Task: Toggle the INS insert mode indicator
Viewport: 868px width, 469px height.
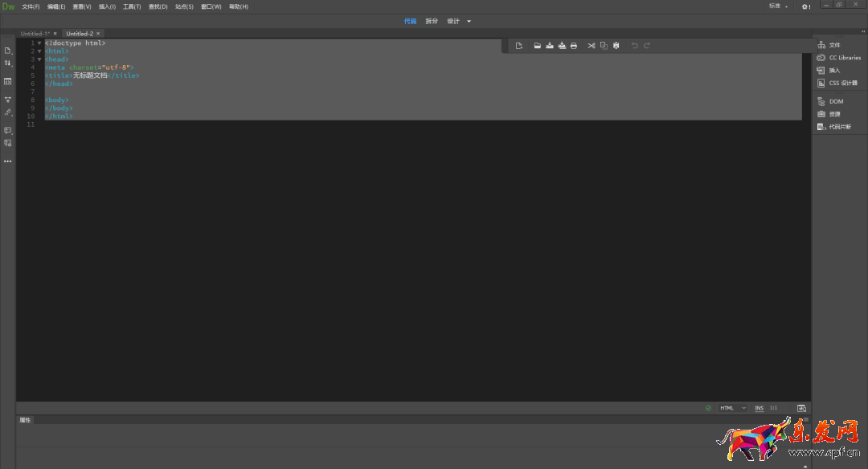Action: tap(759, 408)
